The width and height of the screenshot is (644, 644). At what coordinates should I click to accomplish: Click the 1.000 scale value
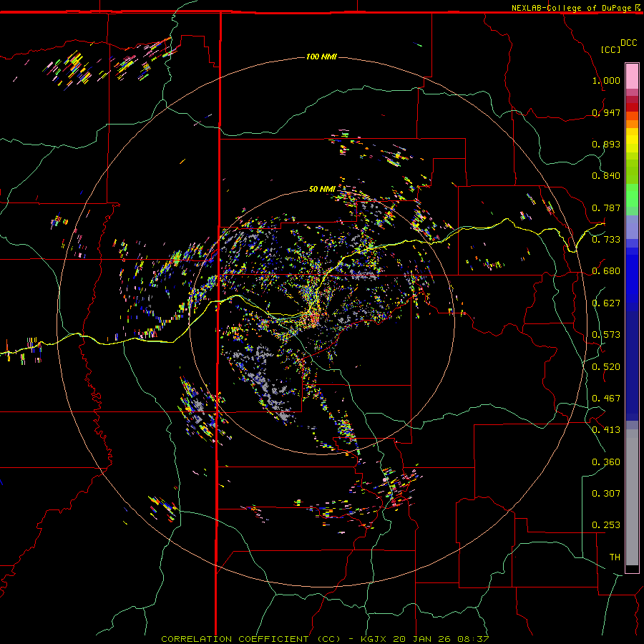(x=606, y=80)
